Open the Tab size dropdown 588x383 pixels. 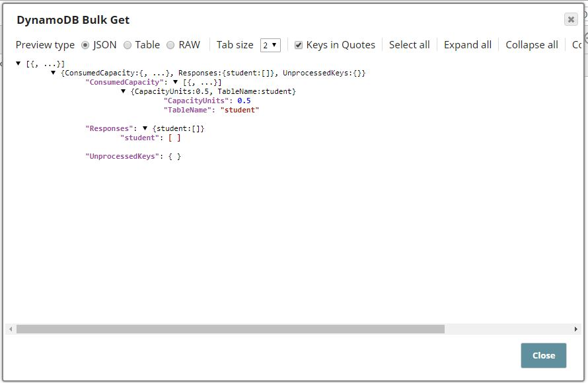click(x=270, y=45)
